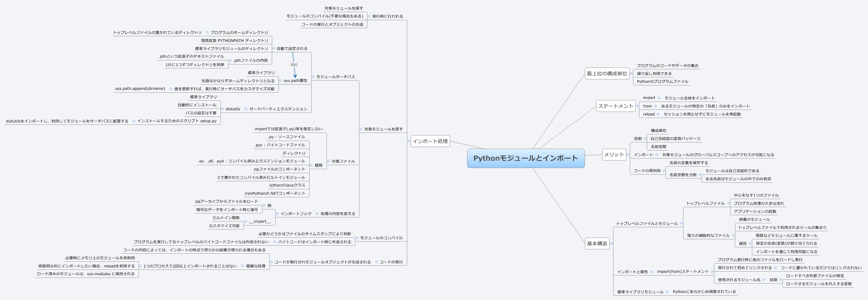Collapse the import(from)ステートメント subtree
This screenshot has width=868, height=300.
click(712, 272)
